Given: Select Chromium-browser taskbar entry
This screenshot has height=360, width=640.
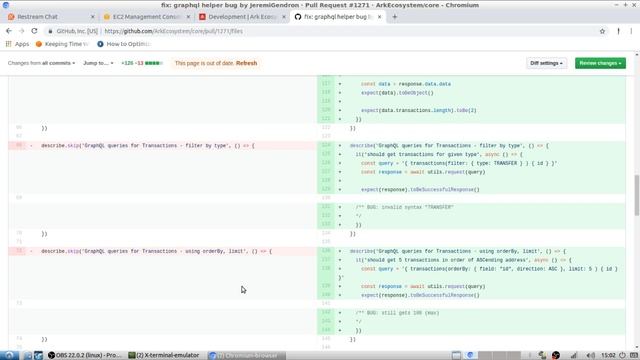Looking at the screenshot, I should click(x=246, y=355).
